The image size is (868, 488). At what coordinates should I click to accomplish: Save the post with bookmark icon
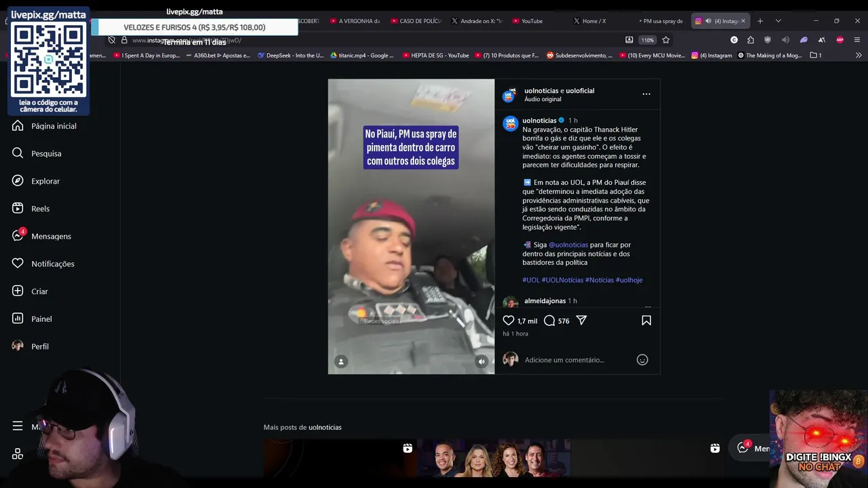[646, 321]
